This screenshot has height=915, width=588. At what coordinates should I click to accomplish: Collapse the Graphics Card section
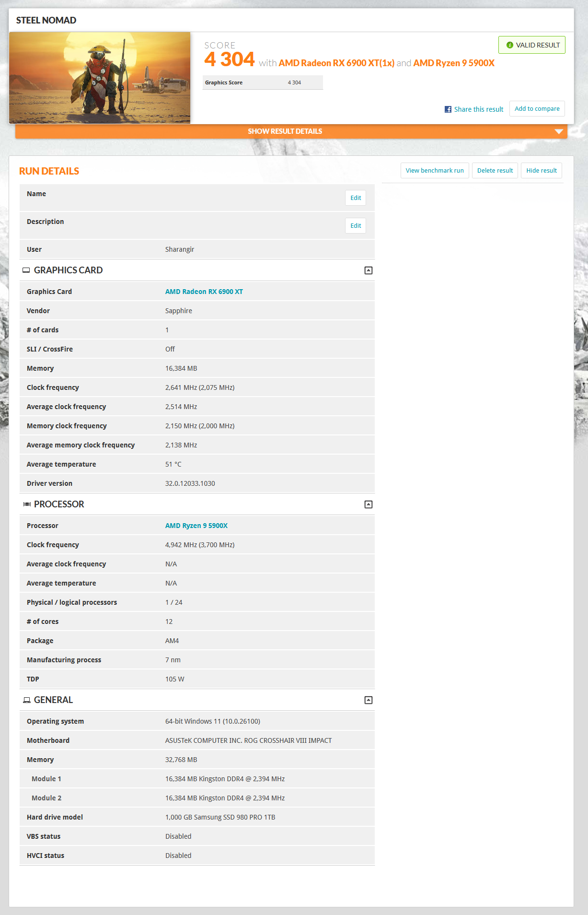[368, 270]
